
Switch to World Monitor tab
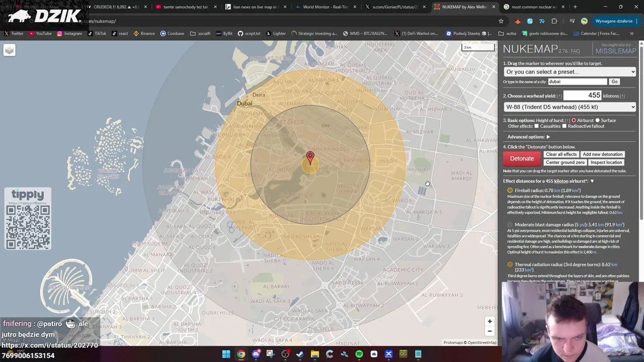[x=325, y=7]
